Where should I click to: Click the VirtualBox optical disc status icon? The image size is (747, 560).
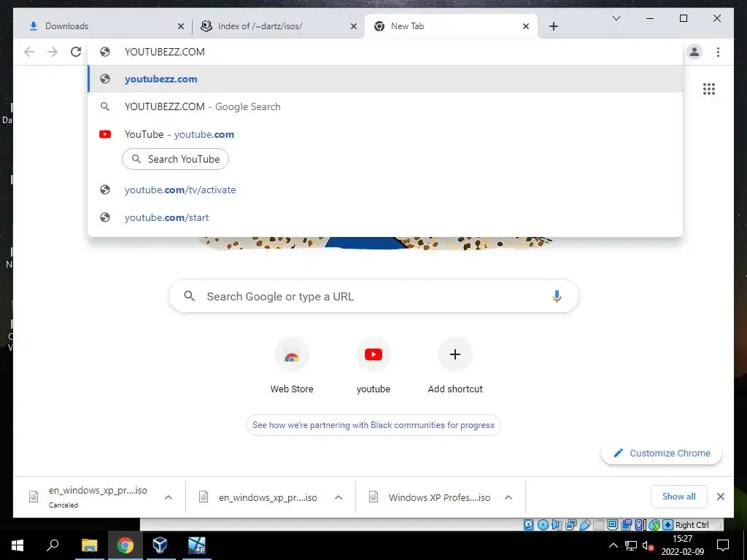click(543, 525)
